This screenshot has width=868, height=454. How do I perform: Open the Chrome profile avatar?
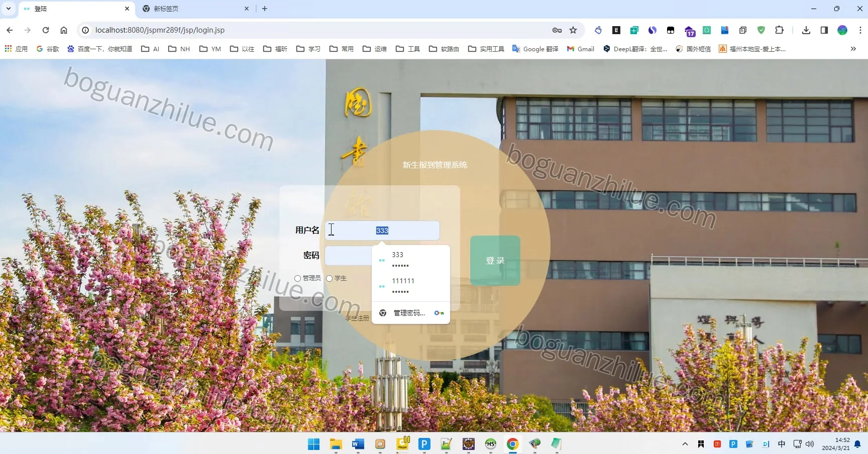click(842, 30)
